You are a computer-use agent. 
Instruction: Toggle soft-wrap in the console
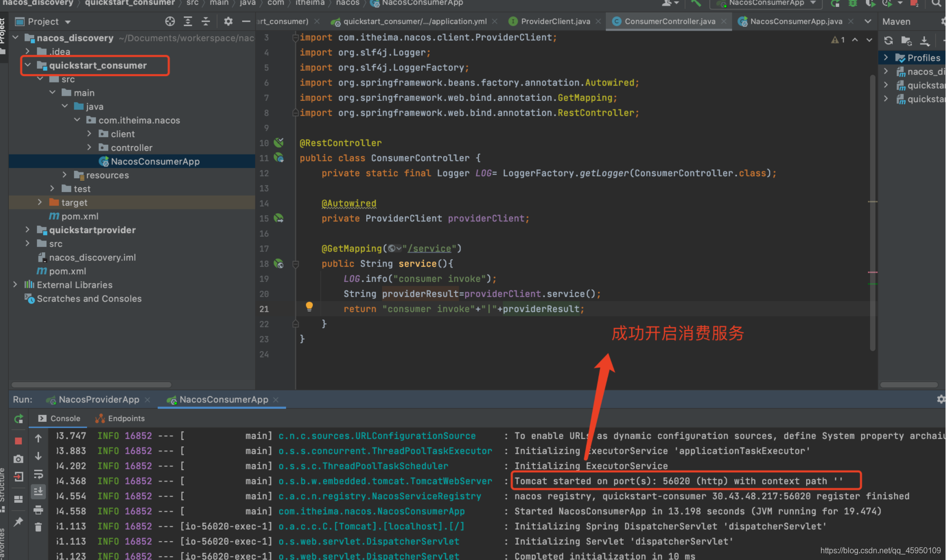pyautogui.click(x=38, y=474)
